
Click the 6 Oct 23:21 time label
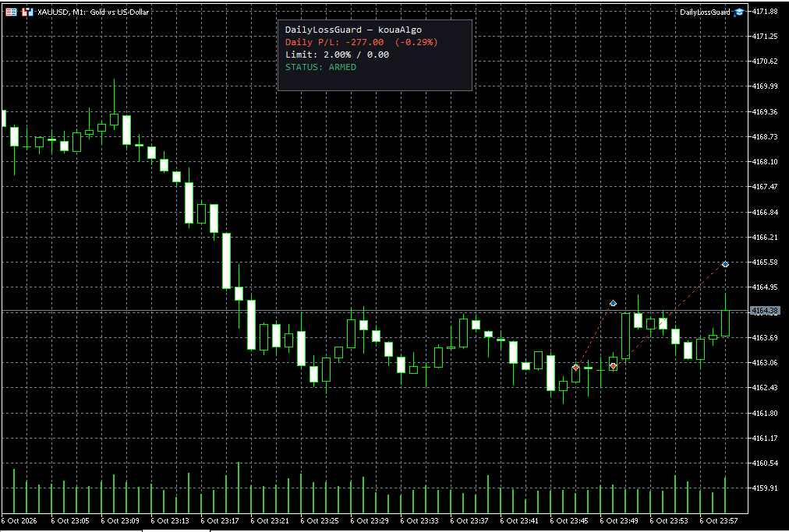(x=270, y=520)
